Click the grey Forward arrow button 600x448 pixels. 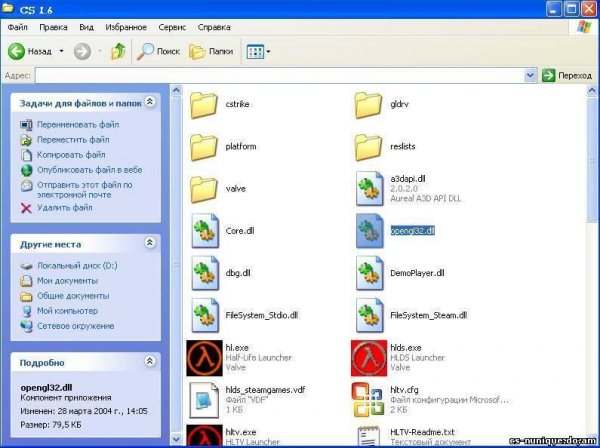[x=82, y=51]
